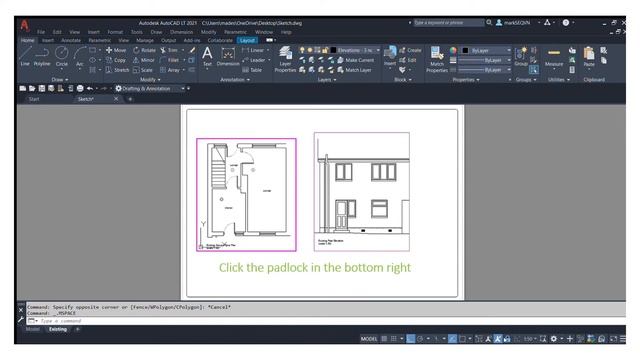
Task: Activate the Array tool
Action: pos(170,70)
